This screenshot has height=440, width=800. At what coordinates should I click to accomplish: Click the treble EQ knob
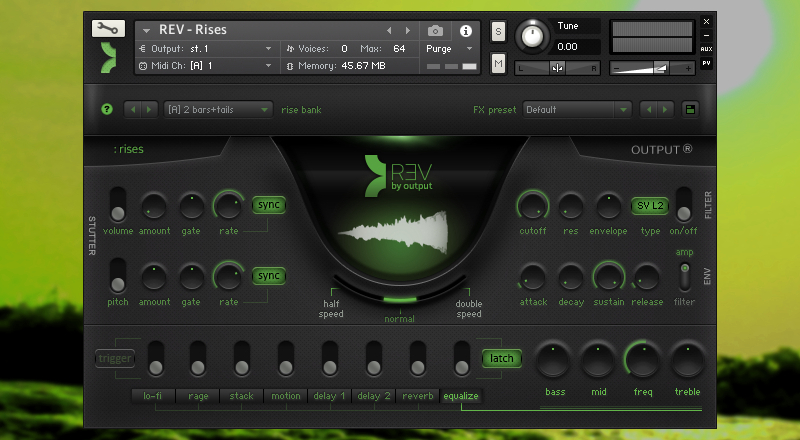click(687, 360)
